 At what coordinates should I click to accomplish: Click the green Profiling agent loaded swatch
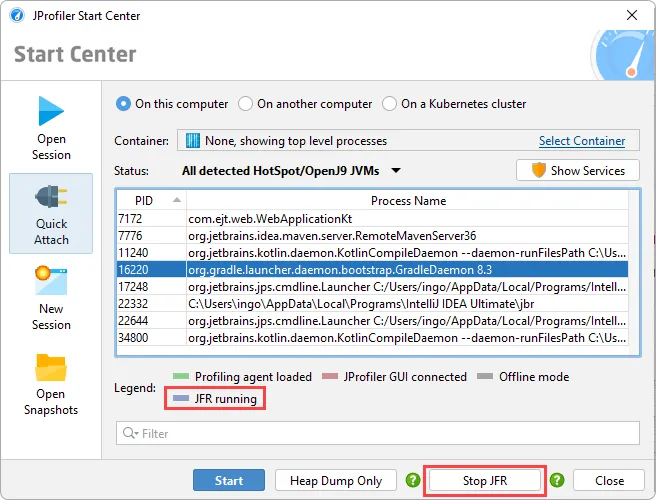tap(181, 376)
